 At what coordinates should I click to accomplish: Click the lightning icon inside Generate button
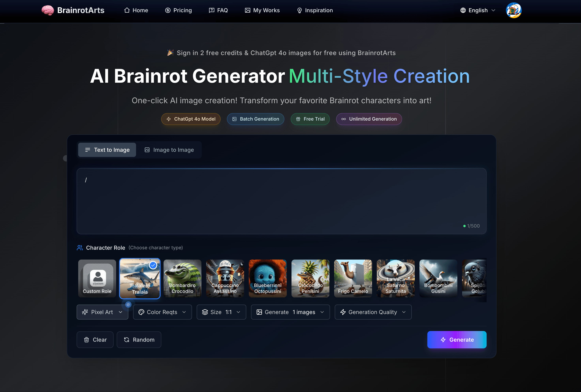[x=443, y=339]
